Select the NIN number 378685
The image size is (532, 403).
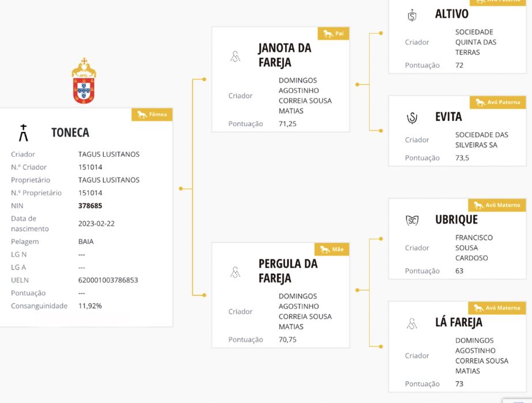point(90,206)
